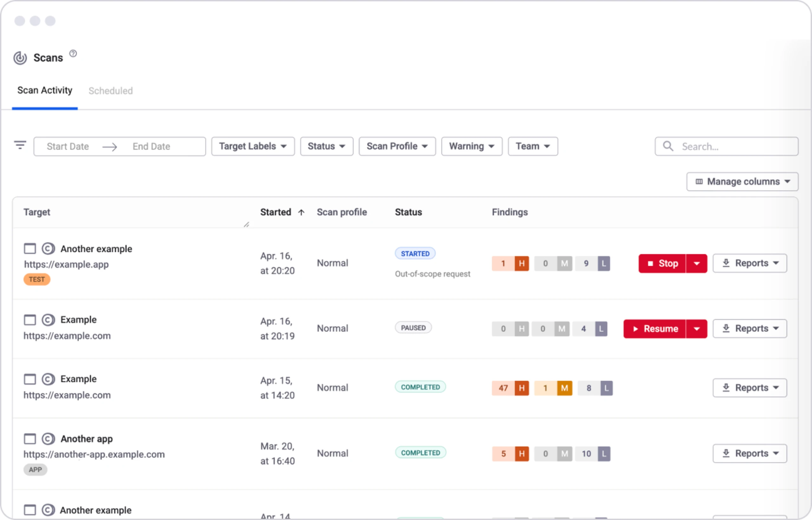
Task: Click the Started column sort arrow
Action: tap(301, 212)
